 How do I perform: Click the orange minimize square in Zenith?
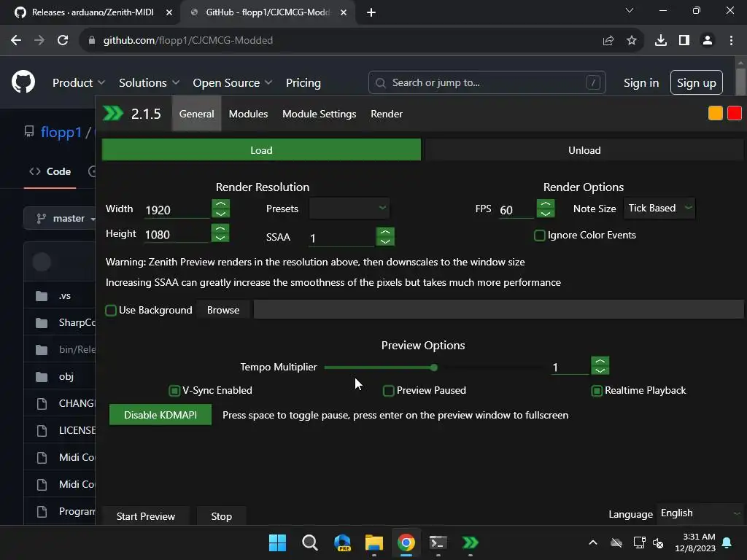(715, 113)
